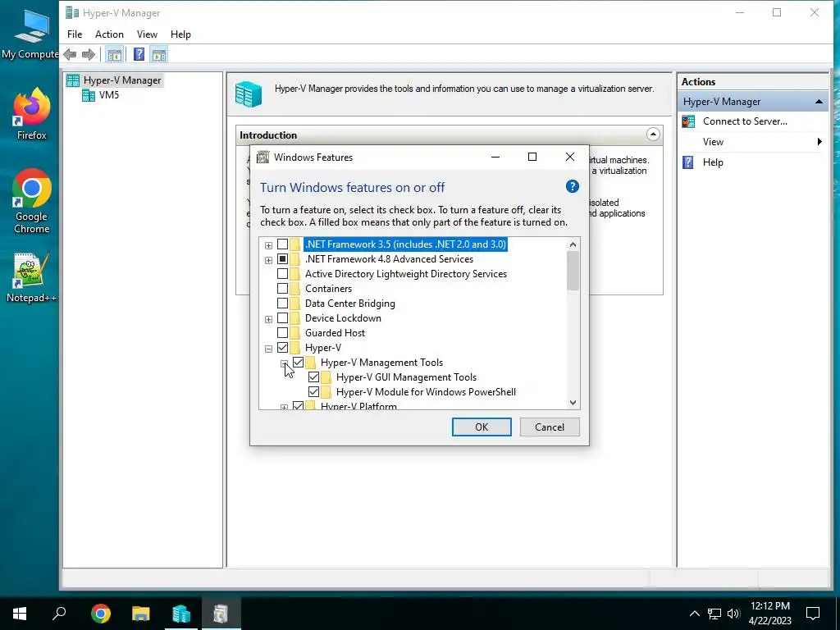Image resolution: width=840 pixels, height=630 pixels.
Task: Expand Device Lockdown node
Action: coord(268,319)
